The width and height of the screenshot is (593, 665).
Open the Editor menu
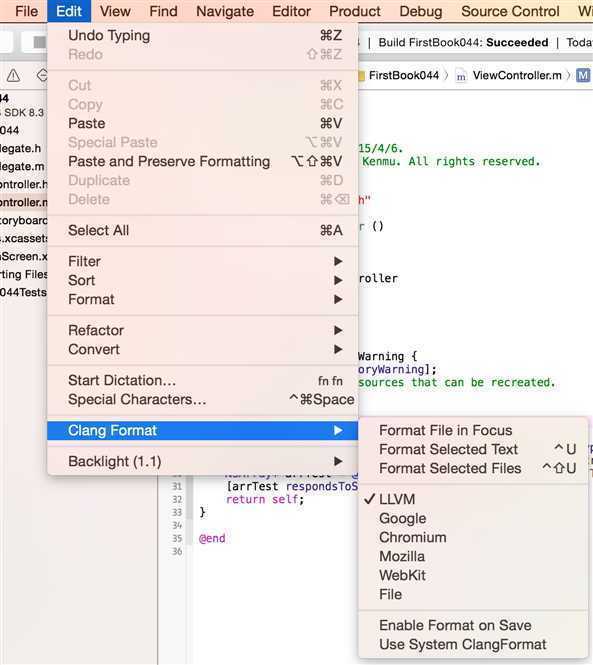click(291, 11)
